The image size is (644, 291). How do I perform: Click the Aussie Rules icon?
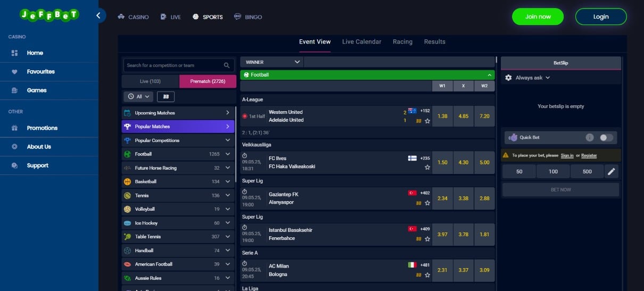(127, 278)
